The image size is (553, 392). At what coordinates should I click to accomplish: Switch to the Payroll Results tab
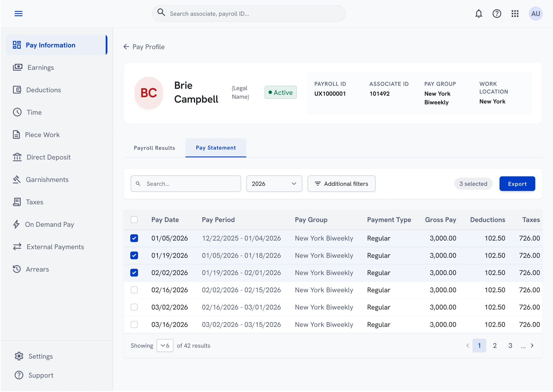click(x=154, y=148)
